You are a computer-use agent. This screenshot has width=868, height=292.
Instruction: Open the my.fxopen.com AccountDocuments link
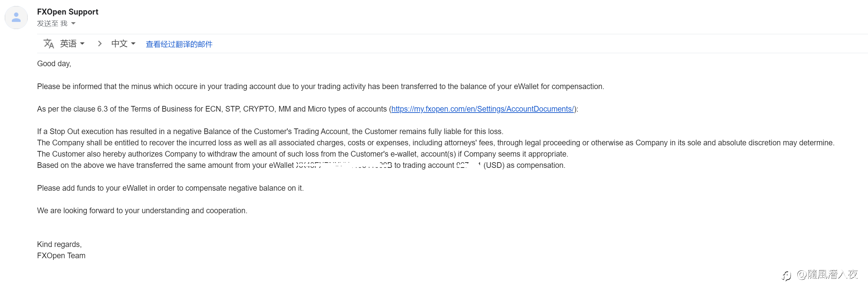pos(482,109)
